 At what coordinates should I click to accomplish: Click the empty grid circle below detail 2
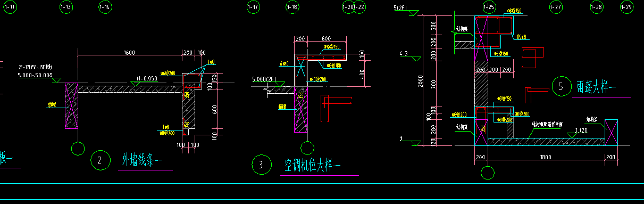[78, 148]
